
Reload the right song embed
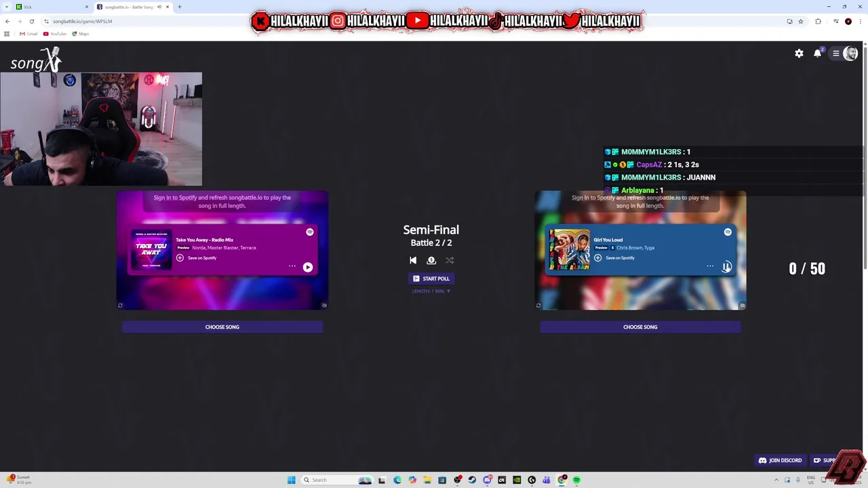[538, 306]
